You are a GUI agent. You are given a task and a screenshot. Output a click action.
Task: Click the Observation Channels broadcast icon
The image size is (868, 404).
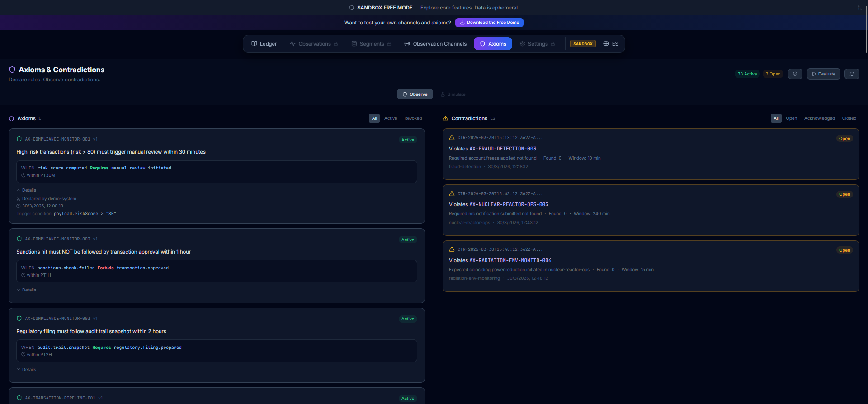407,44
